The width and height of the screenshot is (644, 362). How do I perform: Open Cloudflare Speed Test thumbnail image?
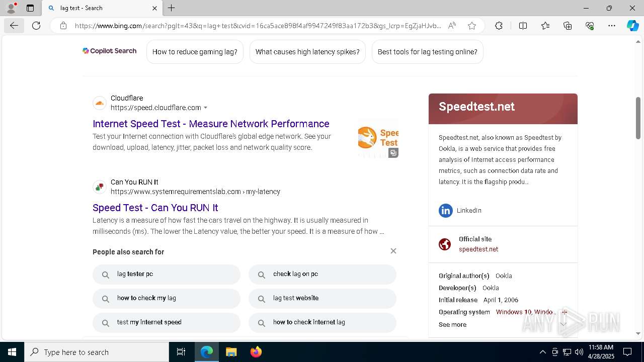pos(378,138)
